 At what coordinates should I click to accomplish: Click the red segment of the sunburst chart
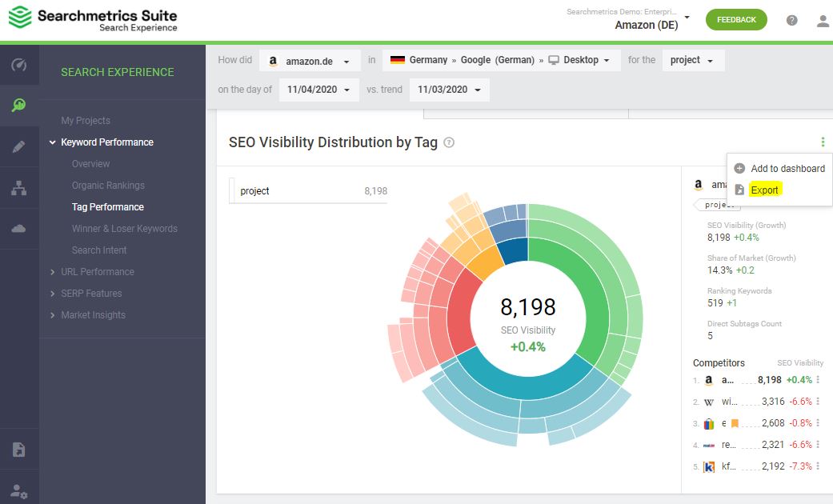(461, 314)
